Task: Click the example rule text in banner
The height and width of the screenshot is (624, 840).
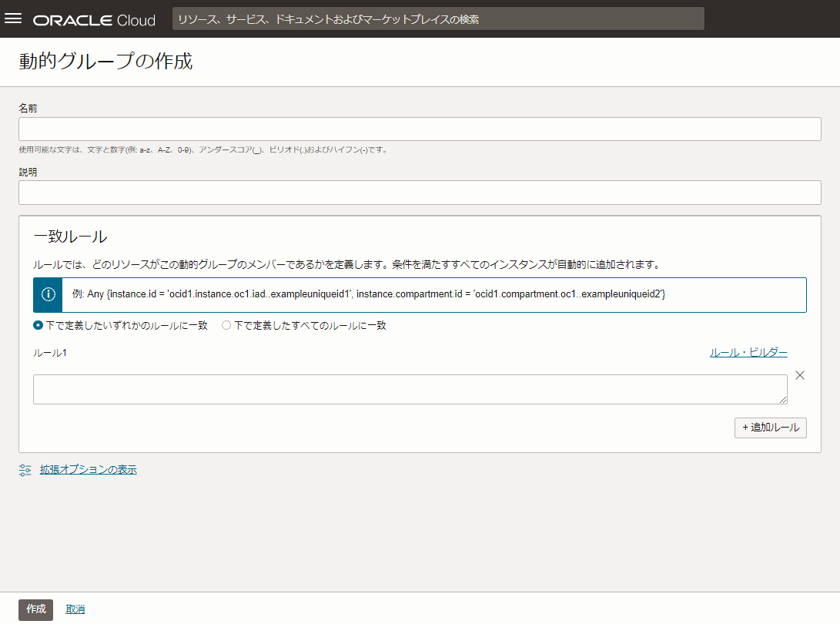Action: pos(369,294)
